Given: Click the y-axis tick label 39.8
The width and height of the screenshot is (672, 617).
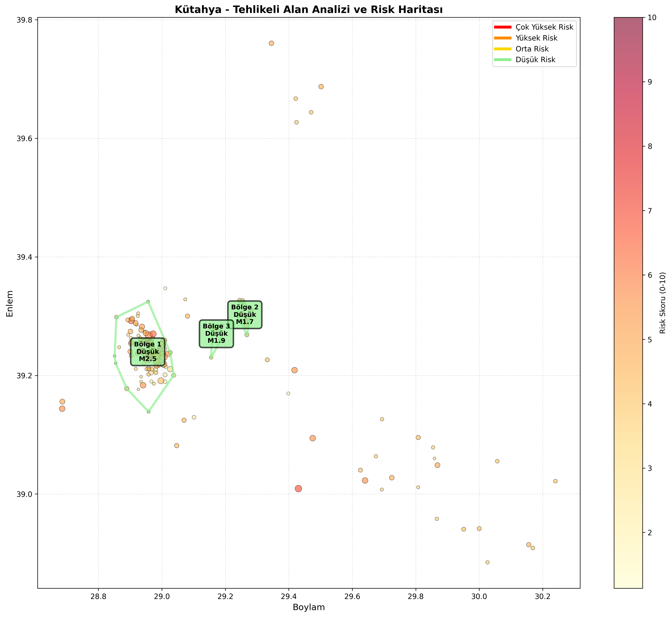Looking at the screenshot, I should (24, 20).
